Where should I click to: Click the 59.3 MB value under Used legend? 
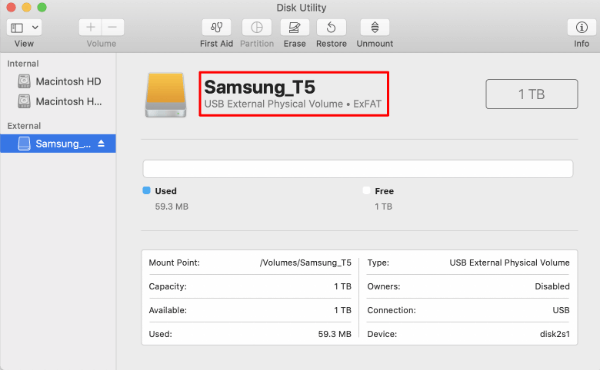[x=171, y=207]
